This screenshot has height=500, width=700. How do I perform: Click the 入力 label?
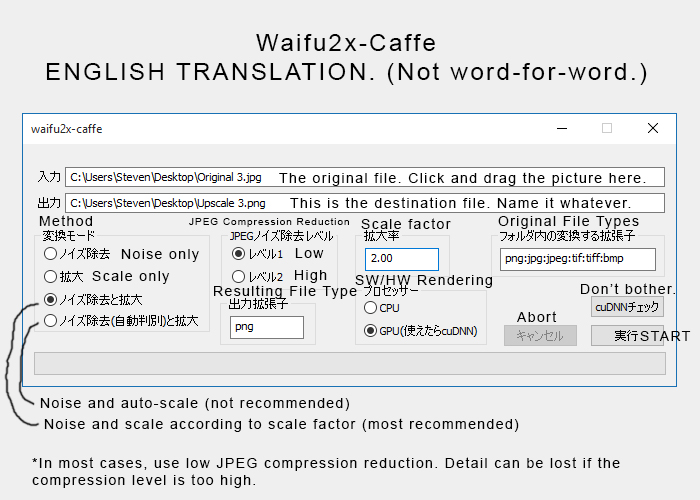pos(49,177)
